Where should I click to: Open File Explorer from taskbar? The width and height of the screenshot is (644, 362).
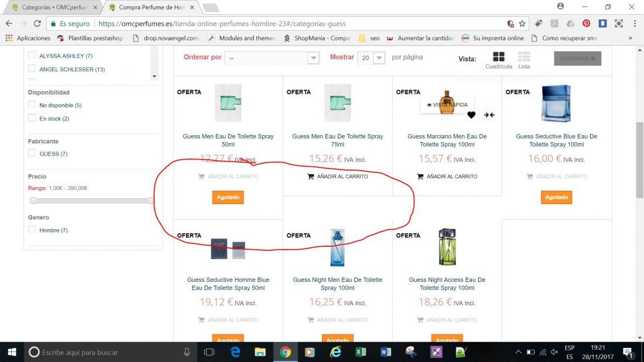260,352
